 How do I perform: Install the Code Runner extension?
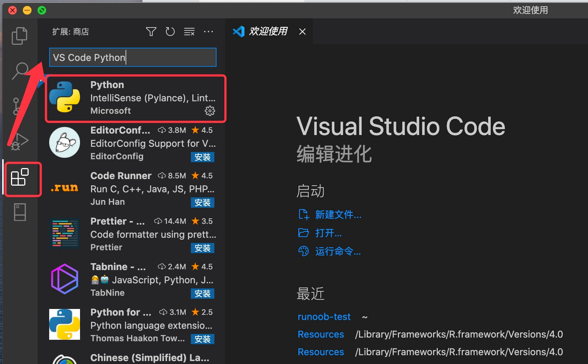[x=202, y=203]
